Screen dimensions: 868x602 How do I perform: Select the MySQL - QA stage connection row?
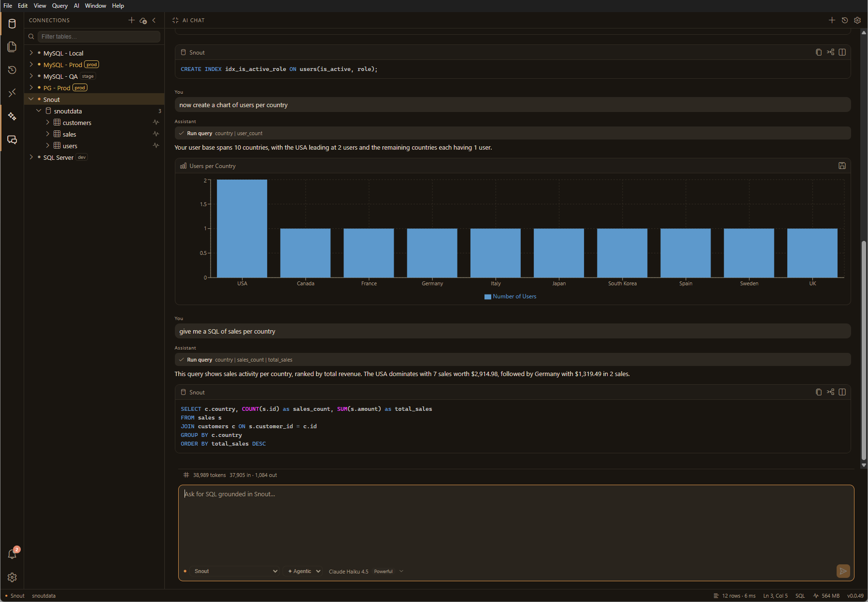pyautogui.click(x=94, y=76)
